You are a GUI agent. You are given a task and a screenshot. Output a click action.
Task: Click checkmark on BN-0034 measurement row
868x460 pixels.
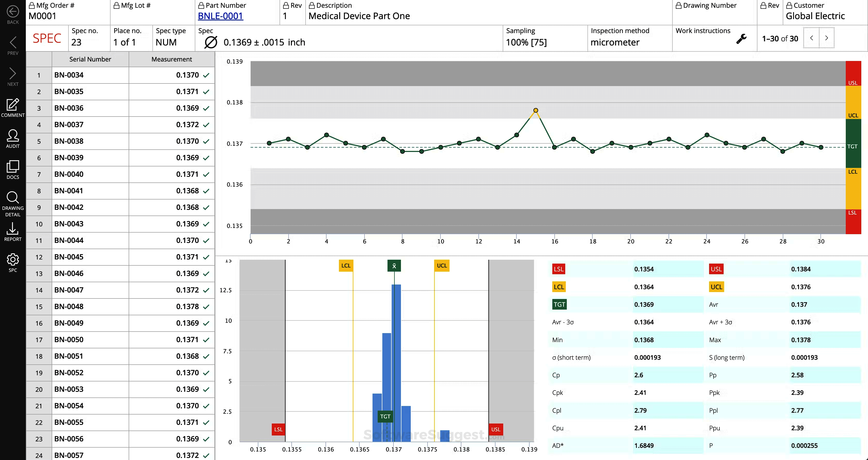click(x=206, y=75)
